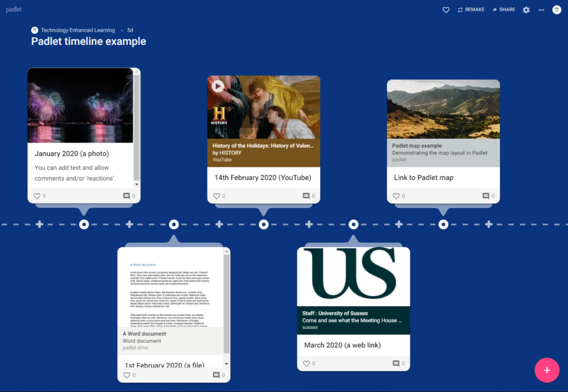The image size is (568, 392).
Task: Click the 1st February 2020 (a file) title
Action: 164,365
